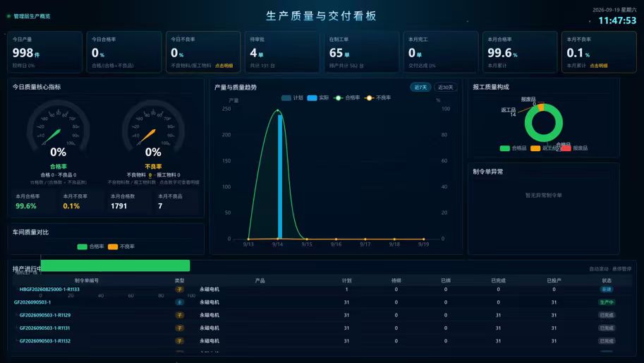
Task: Click the 已完成 status tag for GF2026090503-1-R1129
Action: coord(606,315)
